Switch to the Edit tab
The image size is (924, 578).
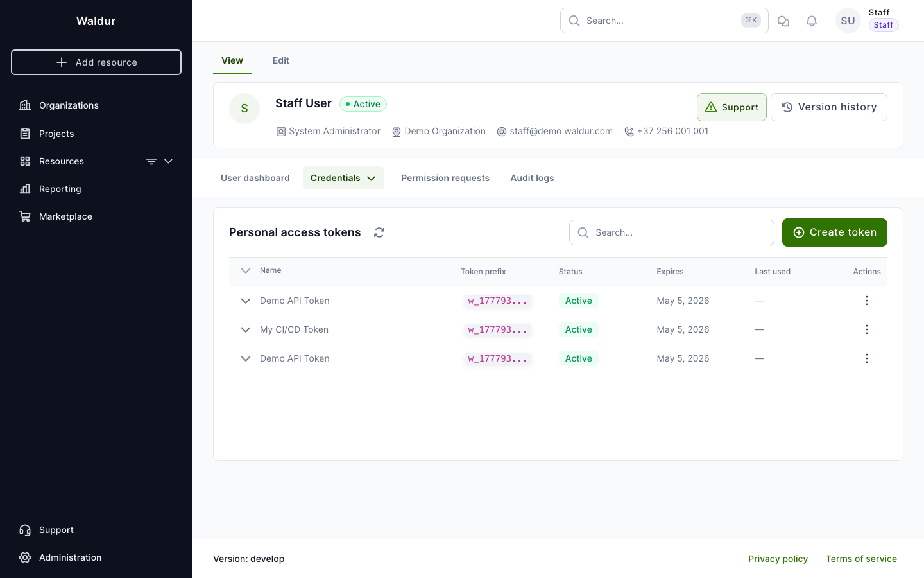(280, 60)
